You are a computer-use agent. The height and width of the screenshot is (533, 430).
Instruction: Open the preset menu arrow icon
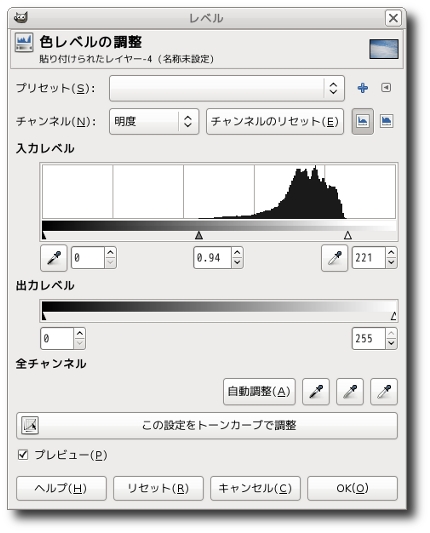(x=386, y=88)
